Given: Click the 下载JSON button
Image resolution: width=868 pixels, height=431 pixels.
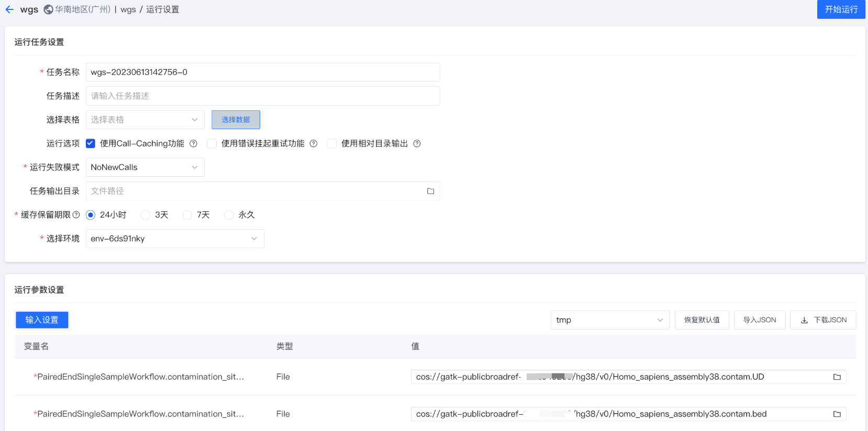Looking at the screenshot, I should click(823, 320).
